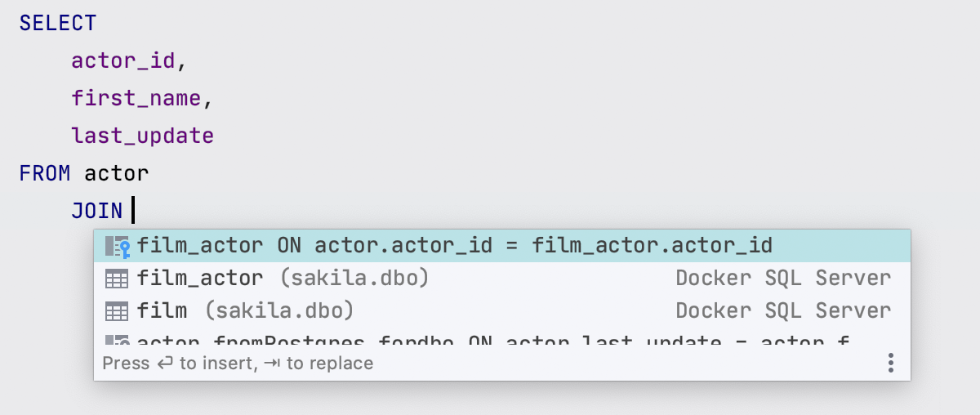Click the FROM keyword
980x415 pixels.
pyautogui.click(x=45, y=173)
